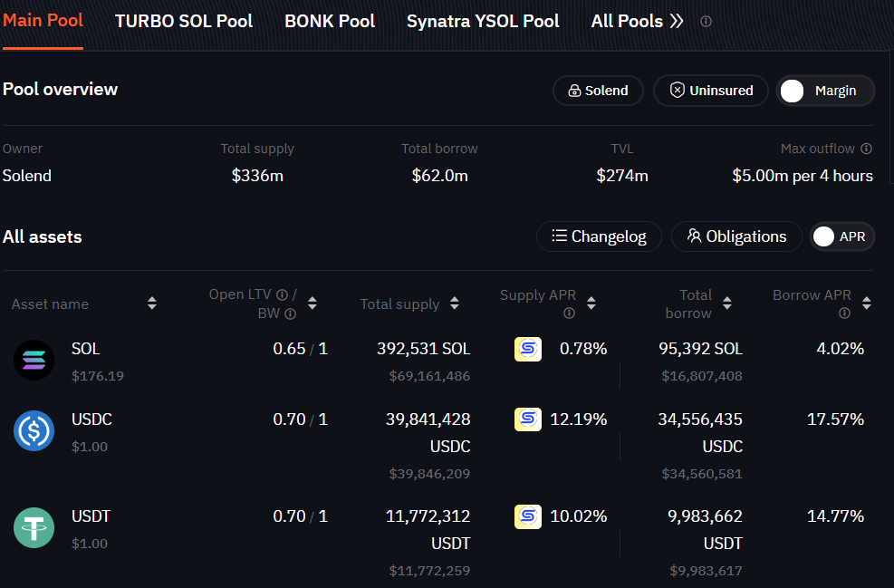Click the Open LTV info icon
The width and height of the screenshot is (894, 588).
[282, 294]
